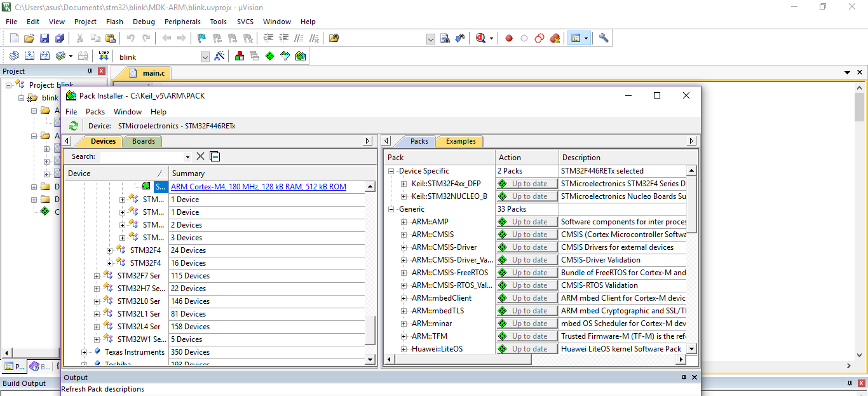Expand the Texas Instruments vendor node

[85, 352]
